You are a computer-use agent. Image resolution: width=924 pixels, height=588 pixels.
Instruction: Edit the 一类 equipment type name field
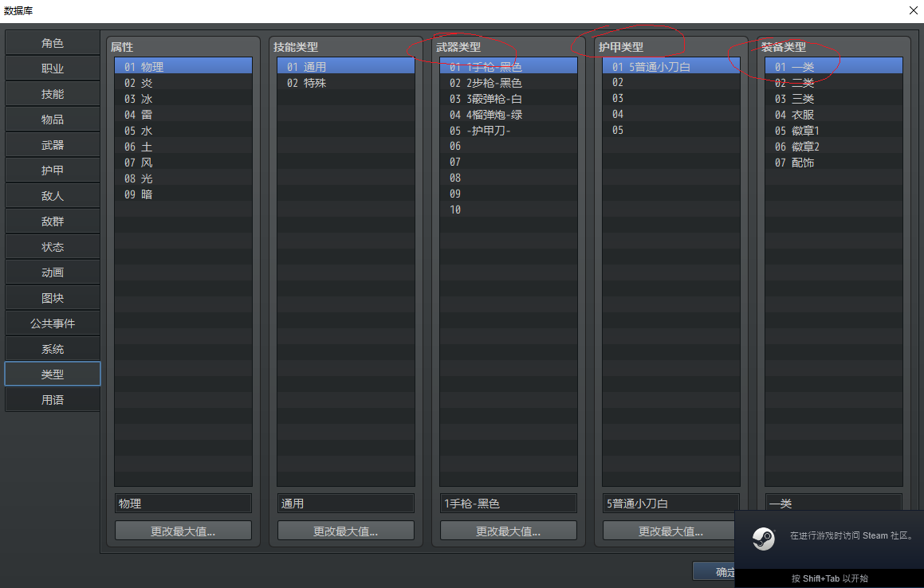(x=833, y=504)
